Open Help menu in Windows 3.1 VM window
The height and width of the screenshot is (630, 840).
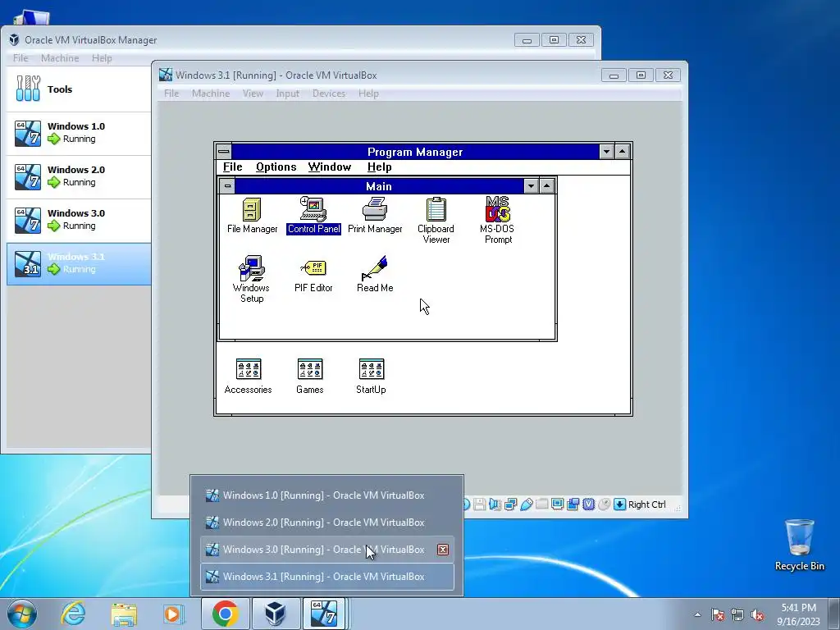pos(368,94)
